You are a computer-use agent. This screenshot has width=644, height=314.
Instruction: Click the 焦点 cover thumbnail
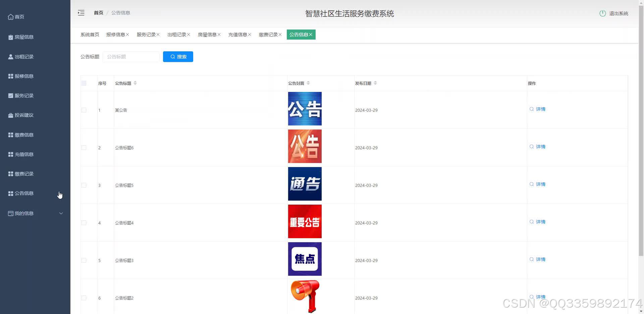[305, 259]
